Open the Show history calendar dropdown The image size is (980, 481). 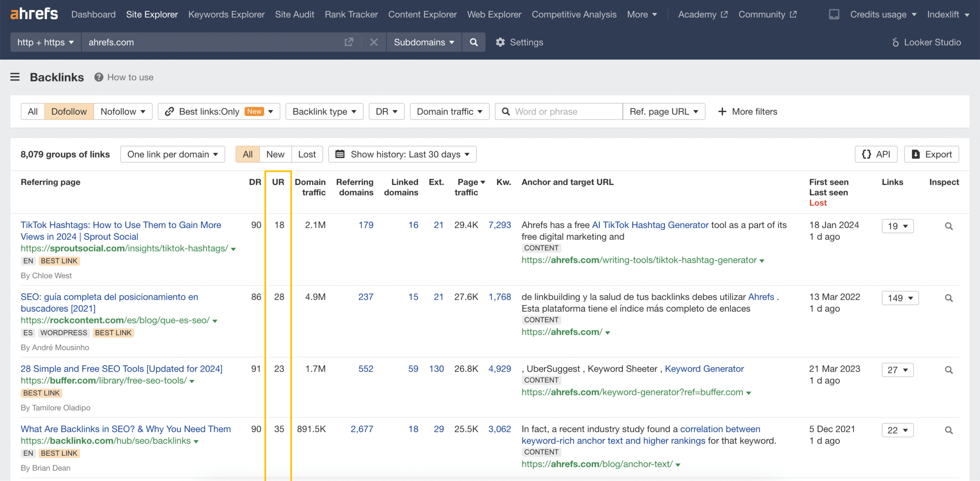[402, 154]
